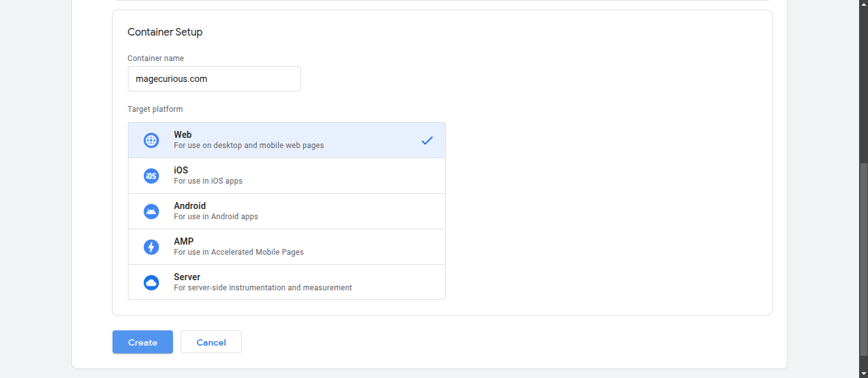Click inside the Container name field
The height and width of the screenshot is (378, 868).
click(x=214, y=78)
